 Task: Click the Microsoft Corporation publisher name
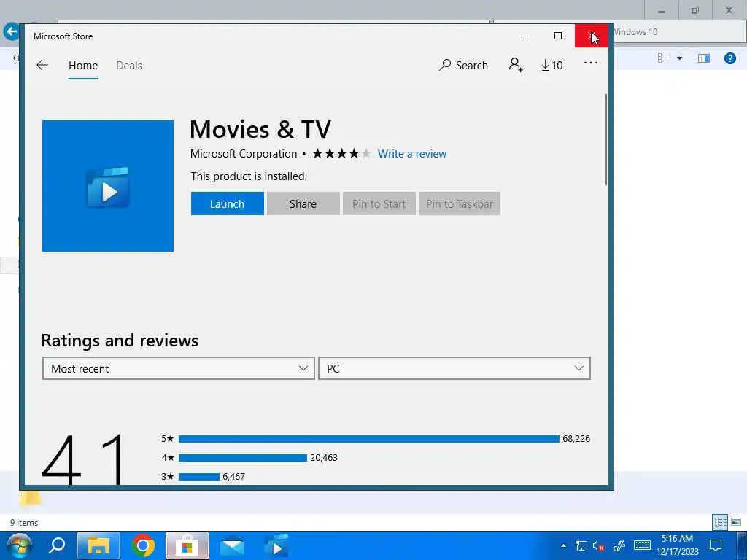tap(244, 154)
